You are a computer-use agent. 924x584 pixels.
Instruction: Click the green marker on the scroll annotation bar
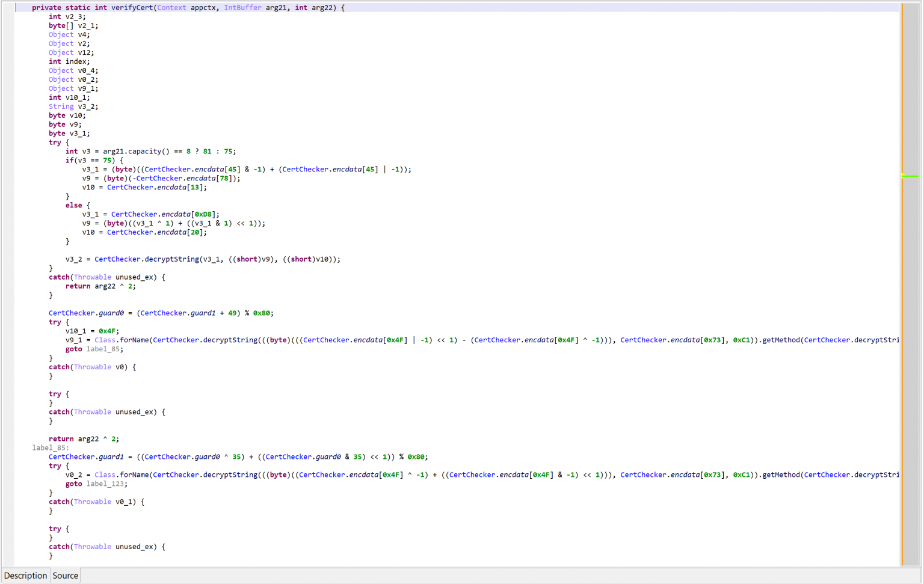click(x=910, y=176)
